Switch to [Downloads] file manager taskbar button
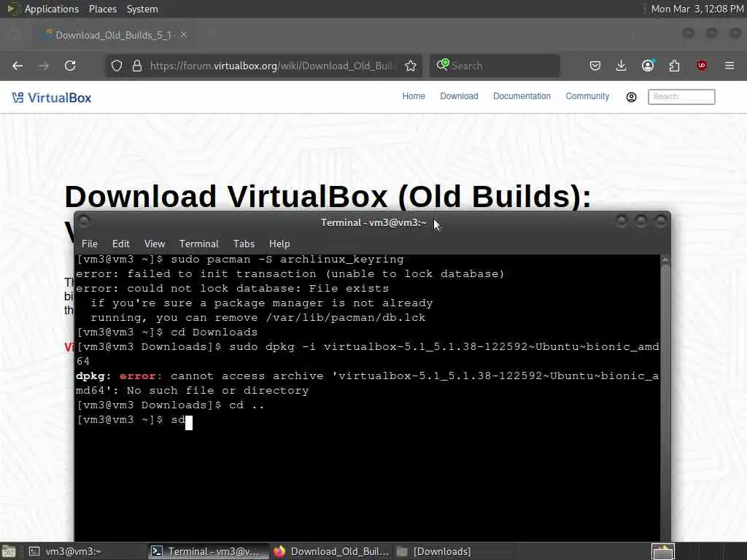747x560 pixels. (454, 551)
